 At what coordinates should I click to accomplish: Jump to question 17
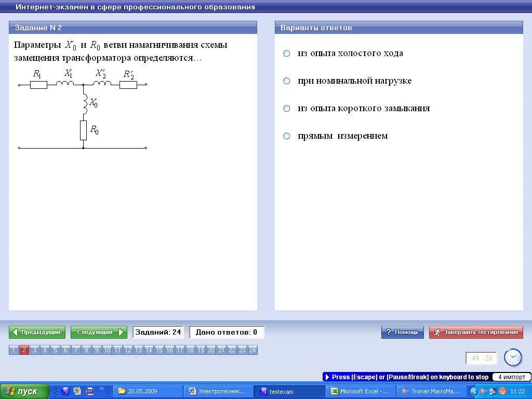180,350
